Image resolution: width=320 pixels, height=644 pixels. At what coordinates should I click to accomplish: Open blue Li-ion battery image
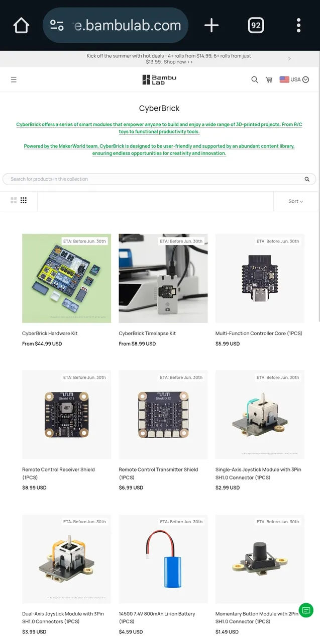163,558
